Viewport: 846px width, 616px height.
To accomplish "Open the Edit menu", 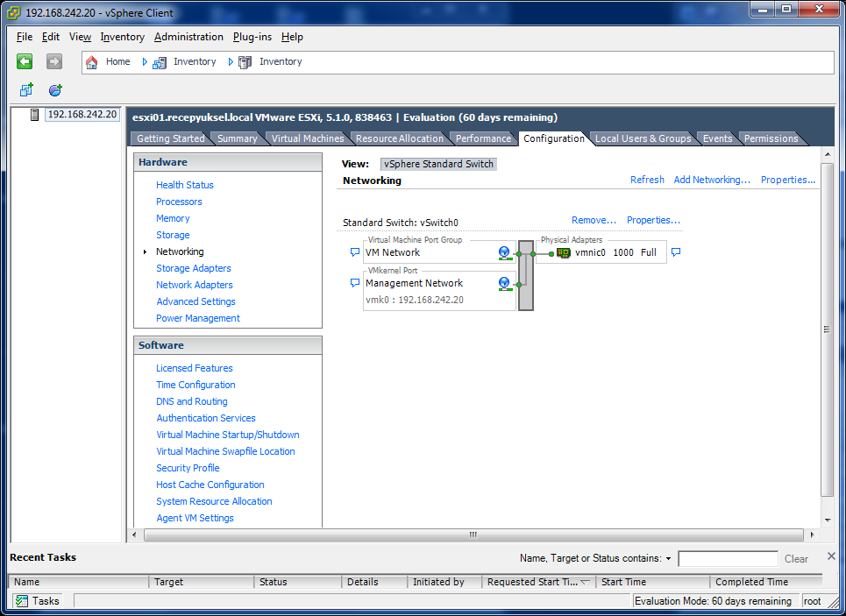I will click(51, 37).
